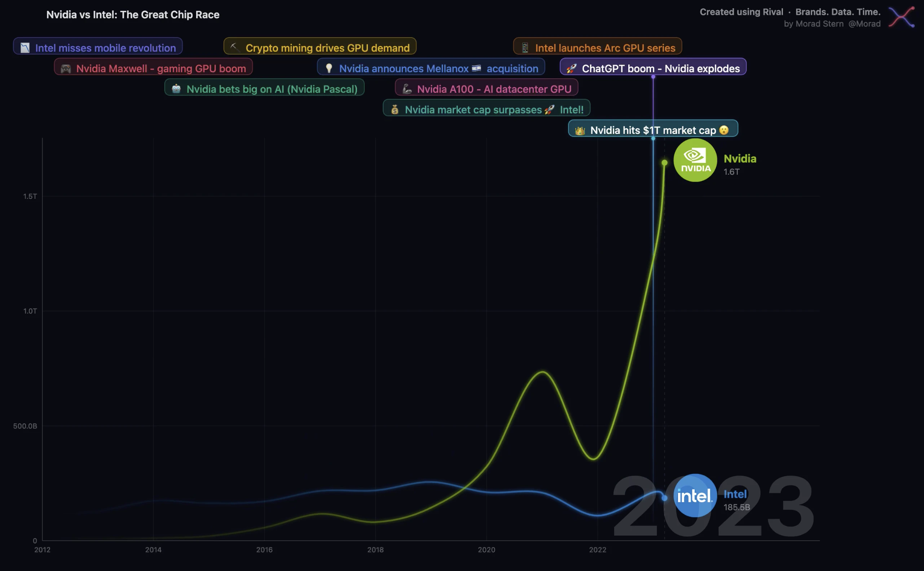Click the pickaxe emoji on Crypto mining label
This screenshot has height=571, width=924.
(x=235, y=47)
